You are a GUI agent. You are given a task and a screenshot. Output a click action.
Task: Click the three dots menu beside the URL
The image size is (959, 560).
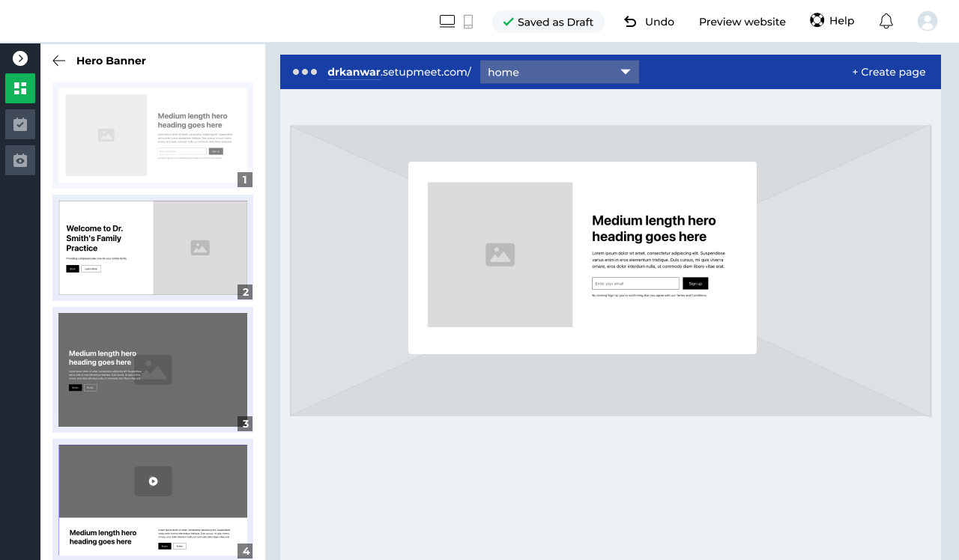pos(305,72)
